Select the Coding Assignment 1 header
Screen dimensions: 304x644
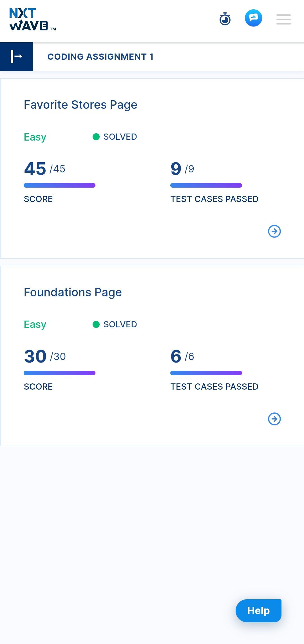pos(100,57)
